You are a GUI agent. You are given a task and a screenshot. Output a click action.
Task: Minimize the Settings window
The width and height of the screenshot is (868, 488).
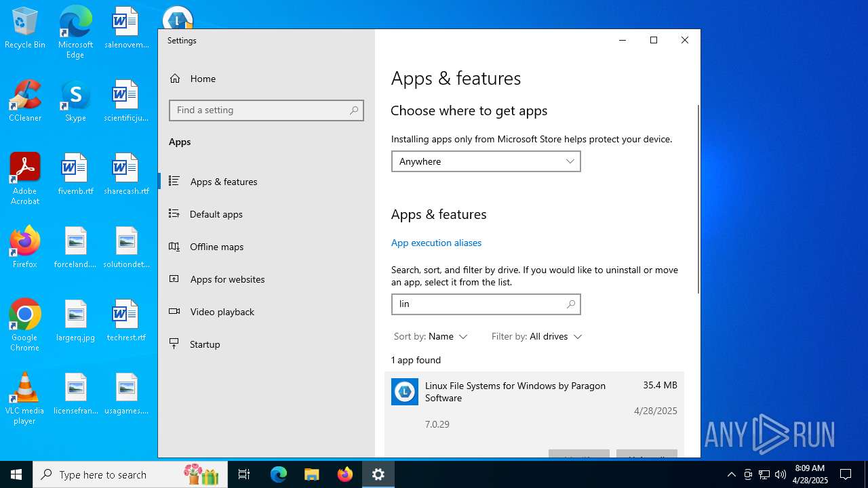coord(623,40)
